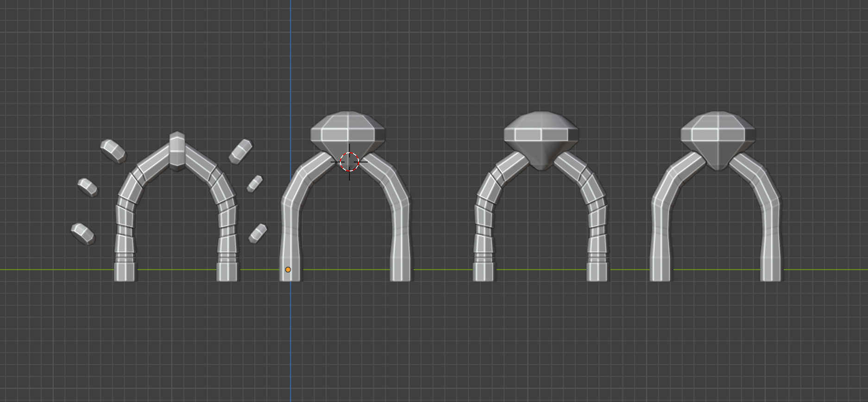
Task: Select the orange origin dot on second arch
Action: point(288,270)
